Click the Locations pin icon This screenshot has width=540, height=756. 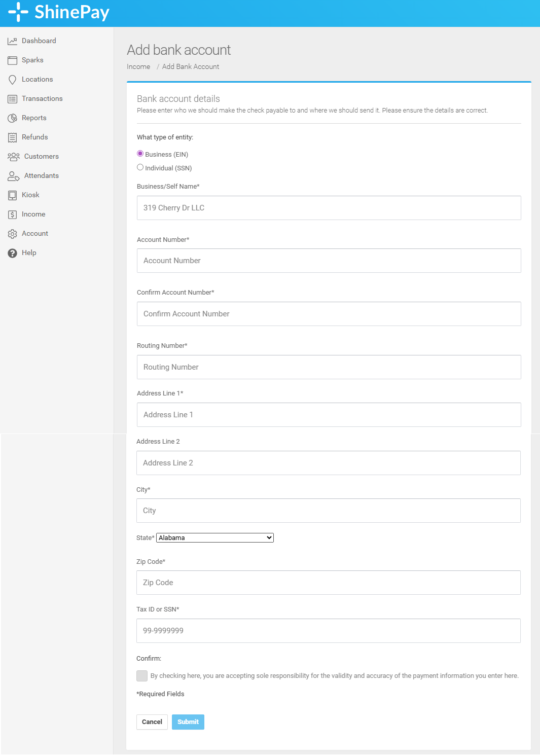coord(12,80)
